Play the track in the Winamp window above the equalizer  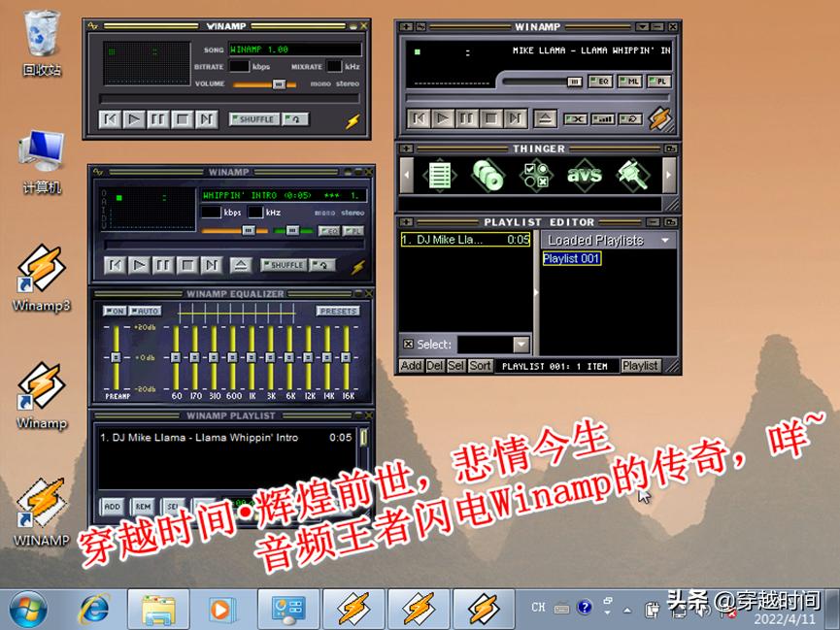[x=139, y=265]
